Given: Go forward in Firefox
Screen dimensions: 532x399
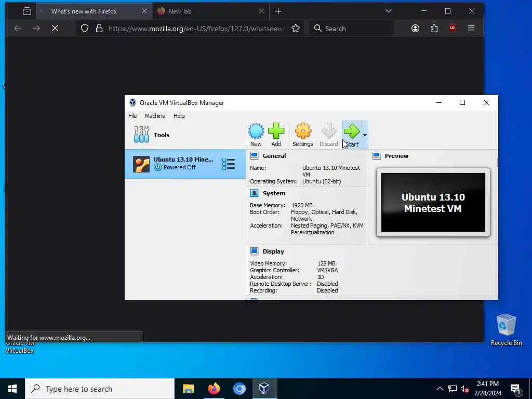Looking at the screenshot, I should click(36, 29).
